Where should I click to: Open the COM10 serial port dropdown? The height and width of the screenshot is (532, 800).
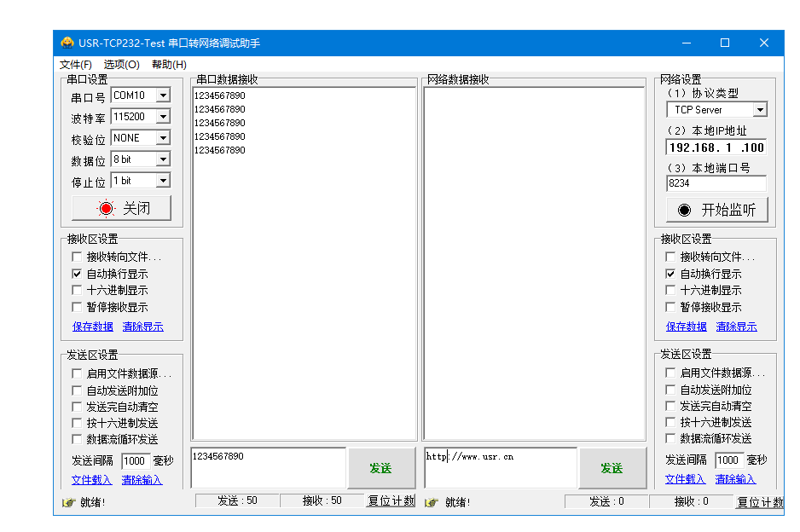point(162,95)
